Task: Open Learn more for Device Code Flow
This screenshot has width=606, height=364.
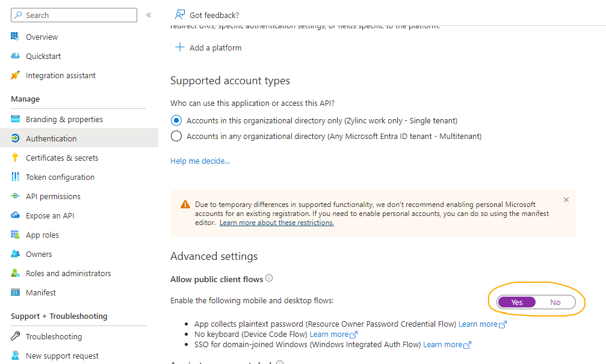Action: coord(333,335)
